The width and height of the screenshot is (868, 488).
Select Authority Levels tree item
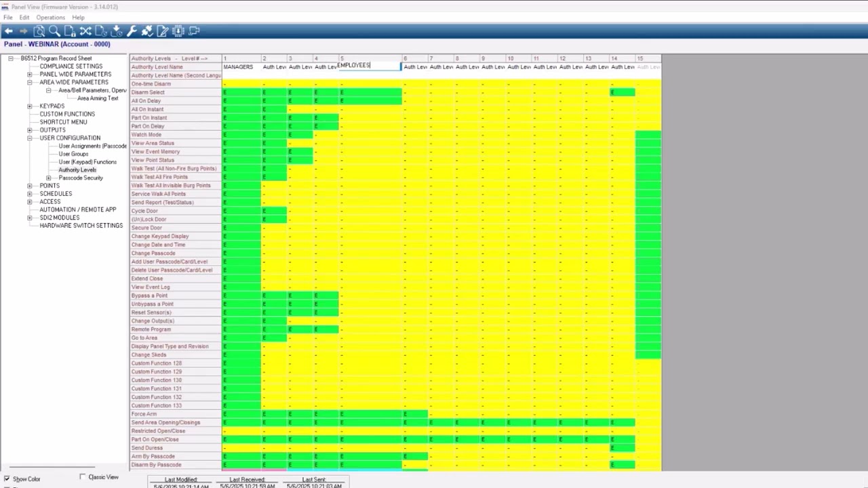click(x=77, y=170)
